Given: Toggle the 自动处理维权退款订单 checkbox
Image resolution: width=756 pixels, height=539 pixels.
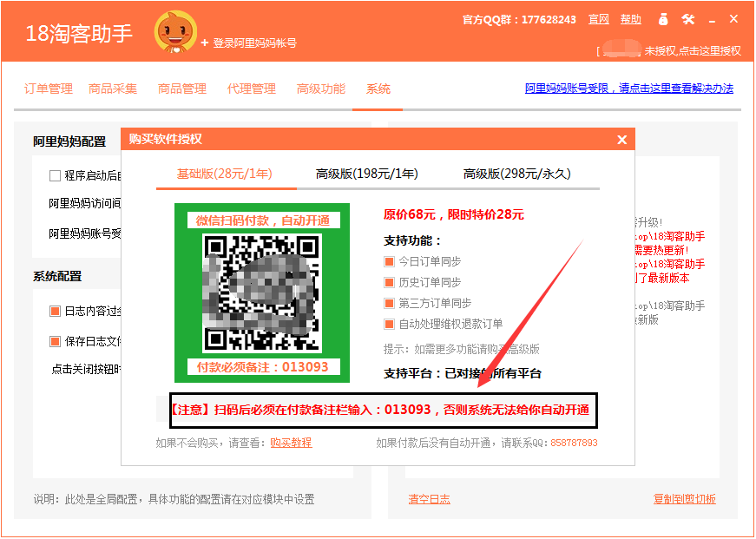Looking at the screenshot, I should [x=390, y=324].
